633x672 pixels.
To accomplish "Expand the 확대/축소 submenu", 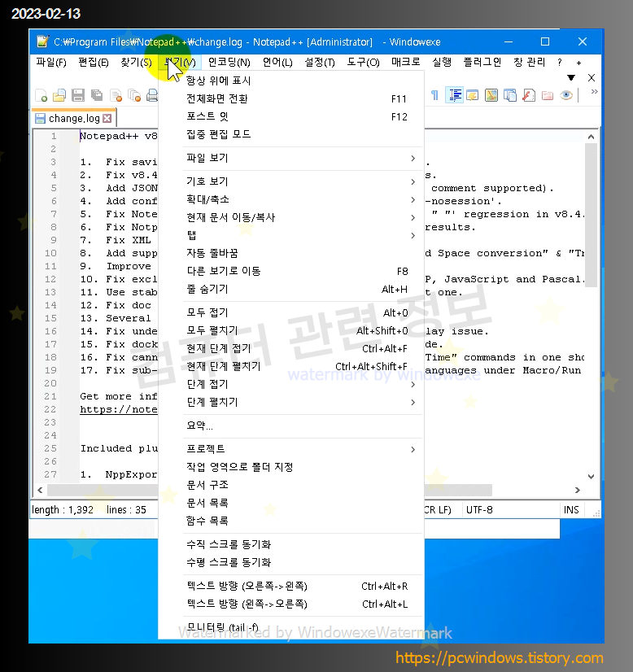I will 291,199.
